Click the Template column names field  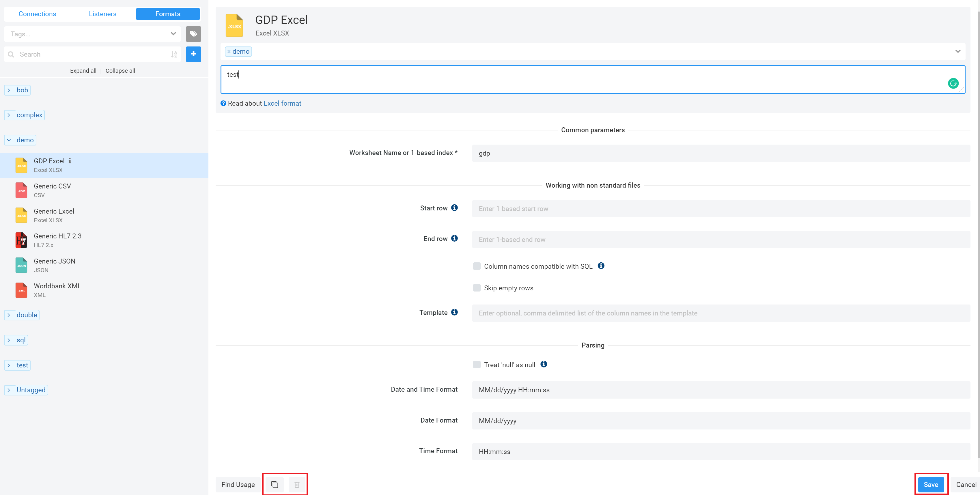(x=721, y=313)
